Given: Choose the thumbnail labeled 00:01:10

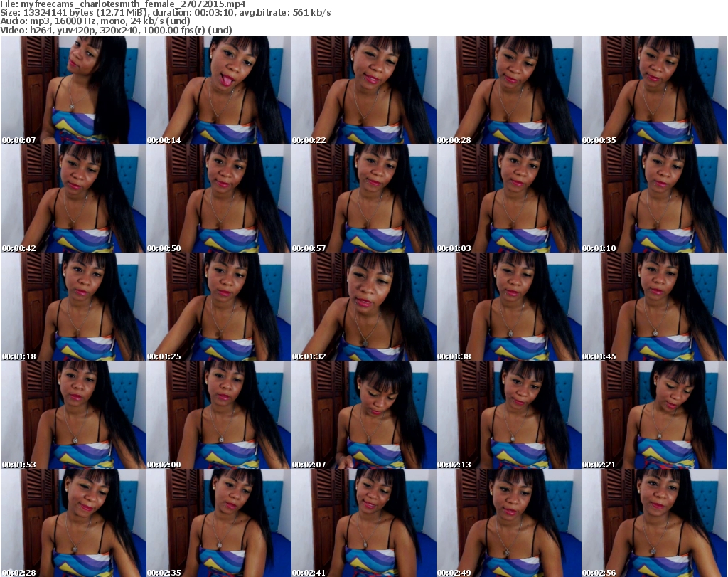Looking at the screenshot, I should pyautogui.click(x=654, y=198).
